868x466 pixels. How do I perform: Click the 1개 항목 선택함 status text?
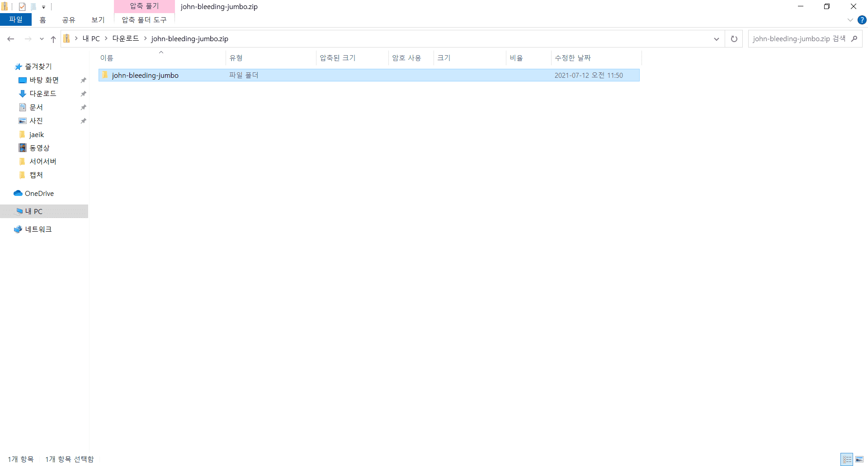[x=70, y=459]
